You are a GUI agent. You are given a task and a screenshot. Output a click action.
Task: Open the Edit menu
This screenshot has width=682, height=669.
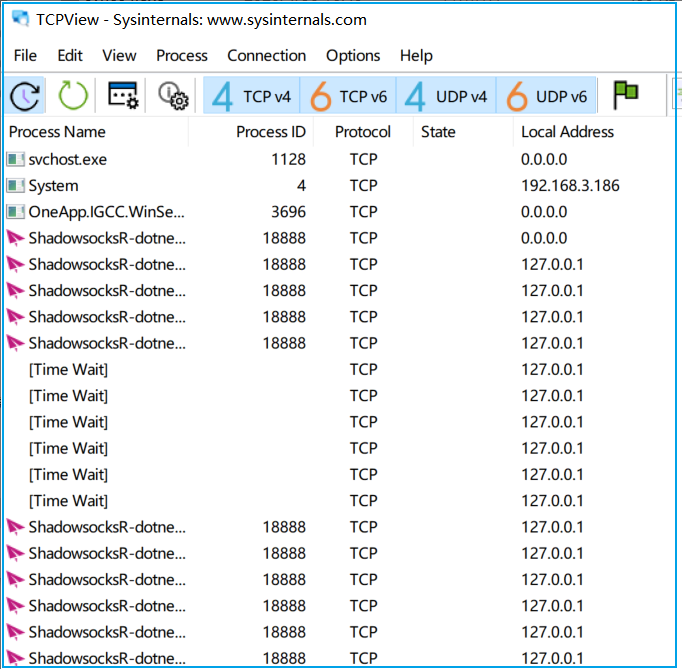pyautogui.click(x=70, y=56)
